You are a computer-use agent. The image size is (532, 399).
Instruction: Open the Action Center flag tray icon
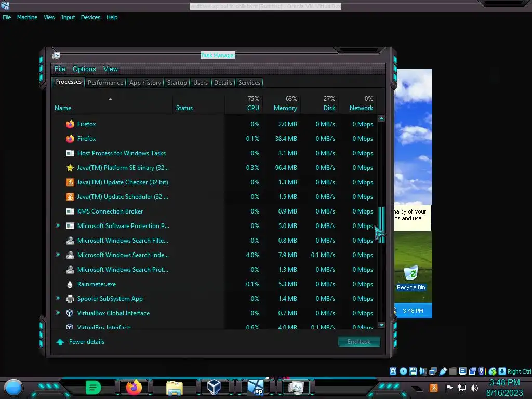449,388
